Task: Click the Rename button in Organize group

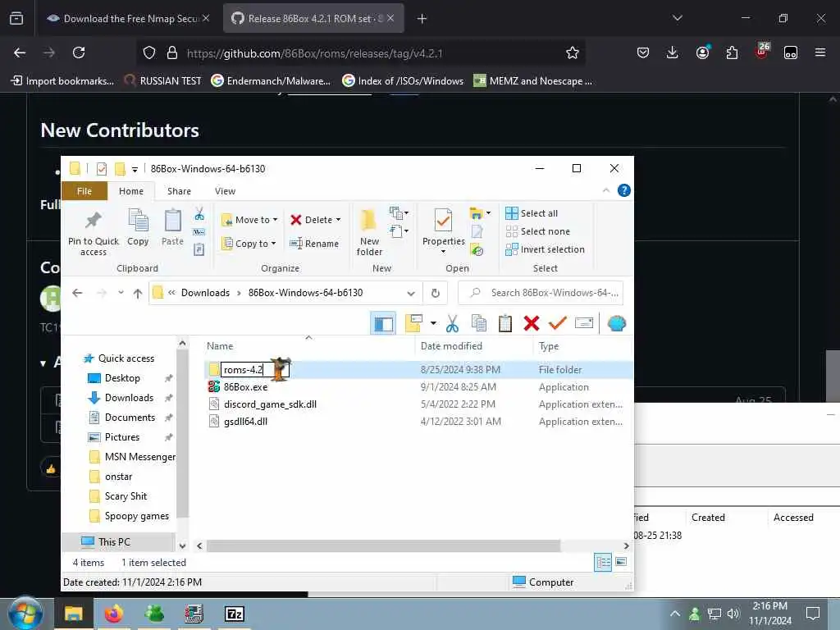Action: click(x=314, y=243)
